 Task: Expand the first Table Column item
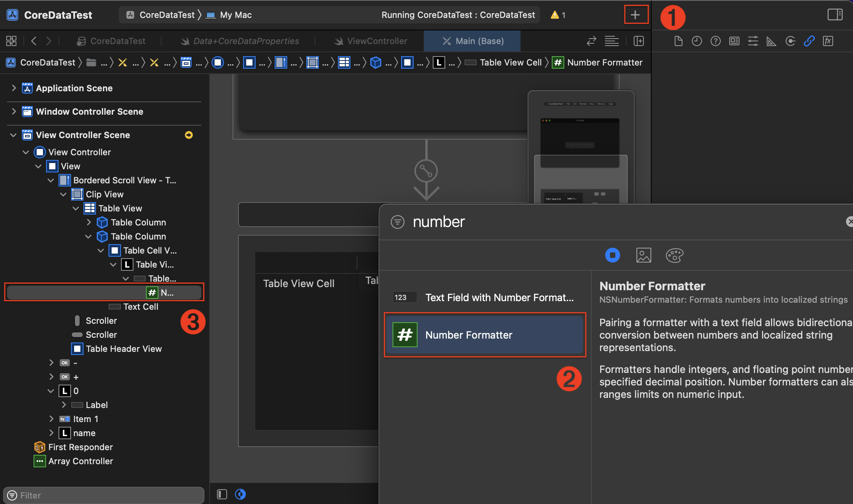(x=89, y=222)
